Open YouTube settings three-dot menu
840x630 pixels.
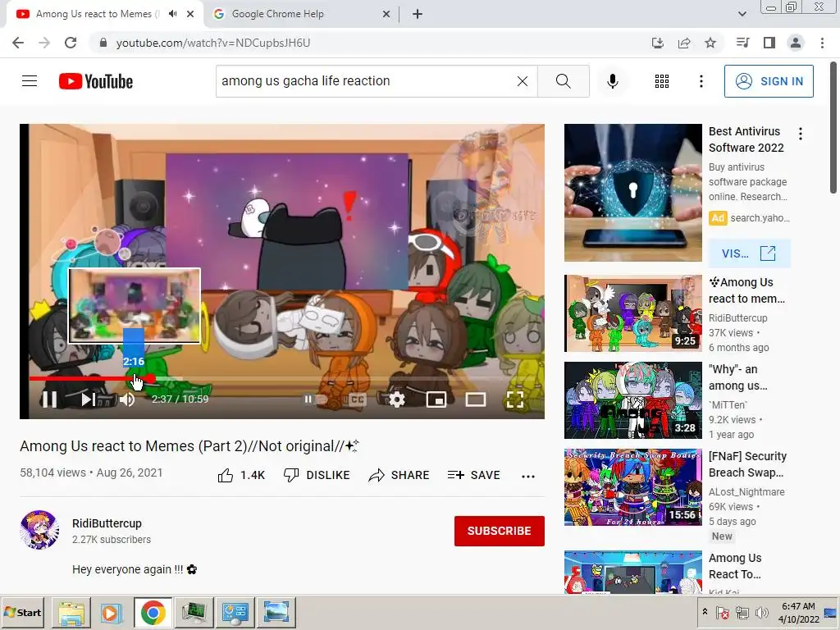[701, 81]
